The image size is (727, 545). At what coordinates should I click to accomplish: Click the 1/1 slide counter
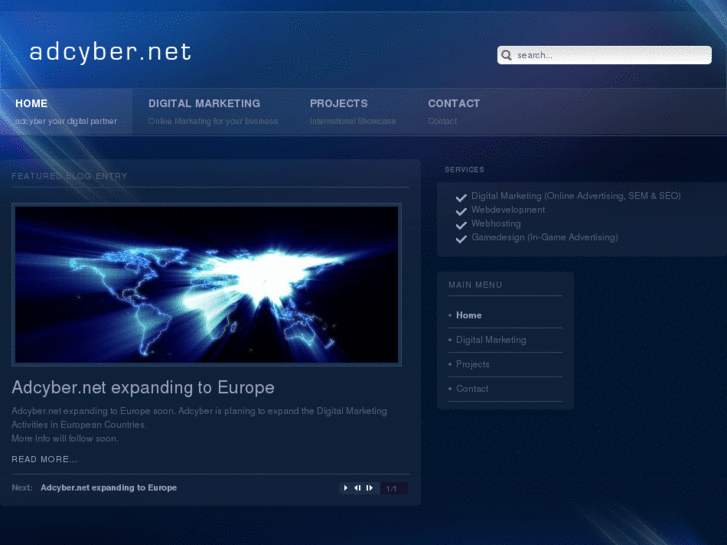(x=392, y=488)
